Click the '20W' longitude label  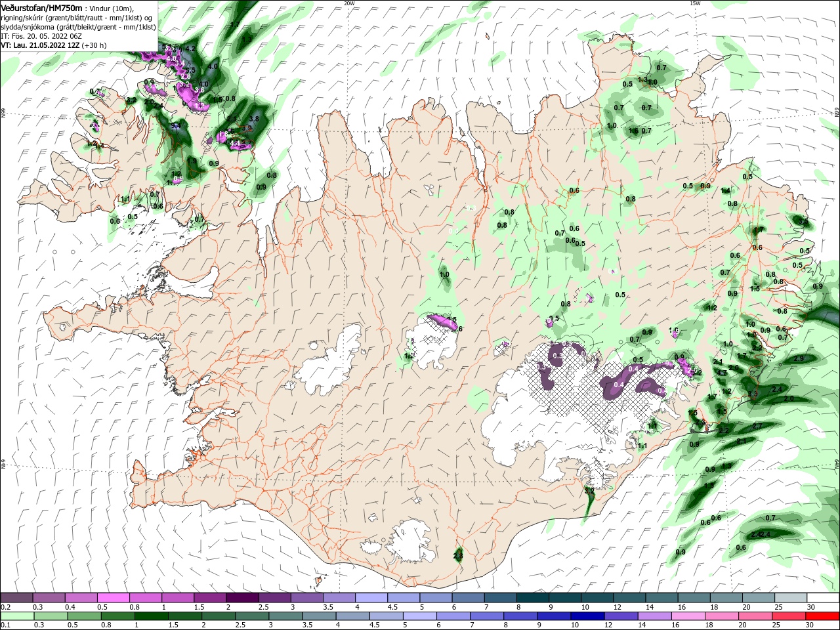click(349, 3)
